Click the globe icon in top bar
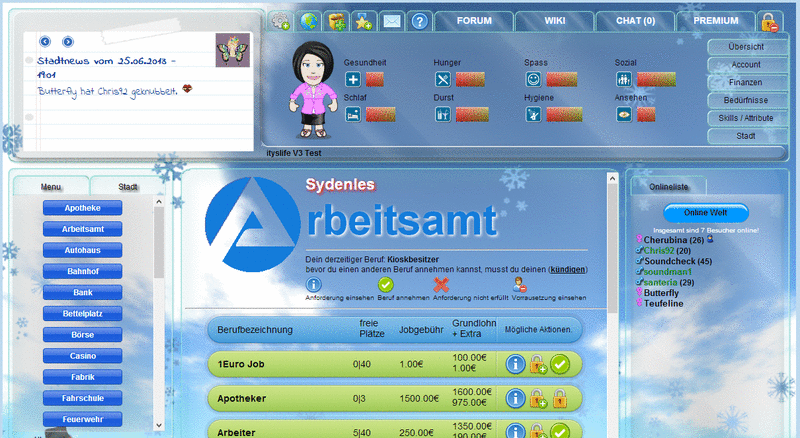Screen dimensions: 800x438 click(309, 21)
